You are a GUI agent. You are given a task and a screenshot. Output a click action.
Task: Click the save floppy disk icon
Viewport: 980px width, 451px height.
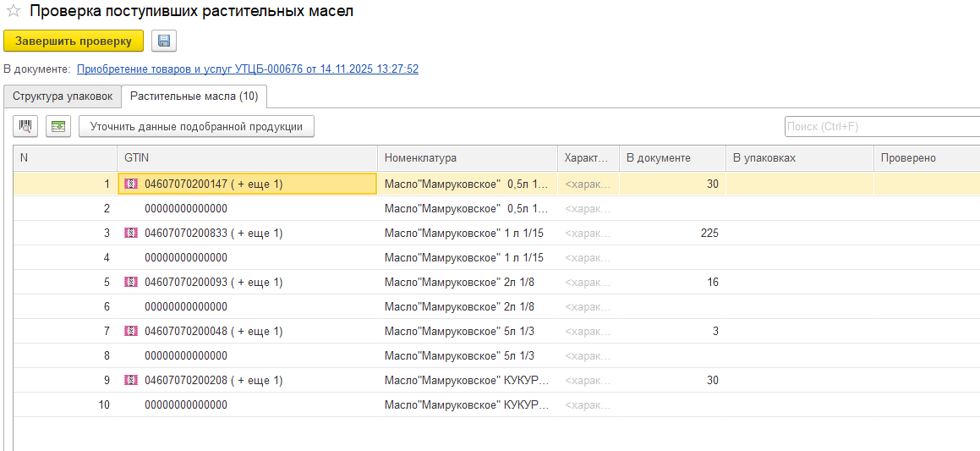coord(164,41)
